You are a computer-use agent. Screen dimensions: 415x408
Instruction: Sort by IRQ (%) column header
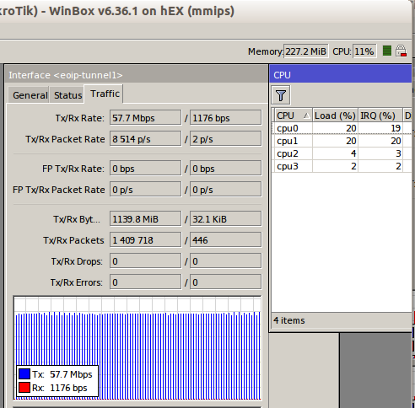click(x=380, y=116)
